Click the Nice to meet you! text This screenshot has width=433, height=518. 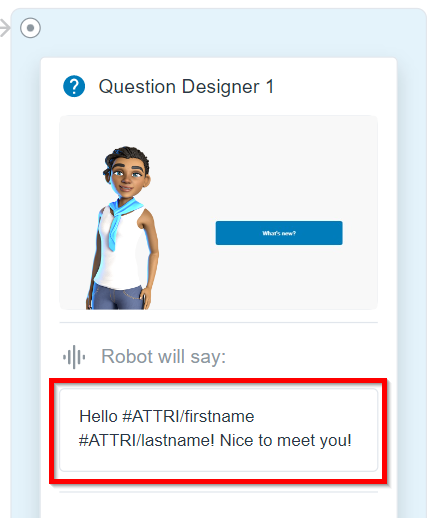(286, 440)
